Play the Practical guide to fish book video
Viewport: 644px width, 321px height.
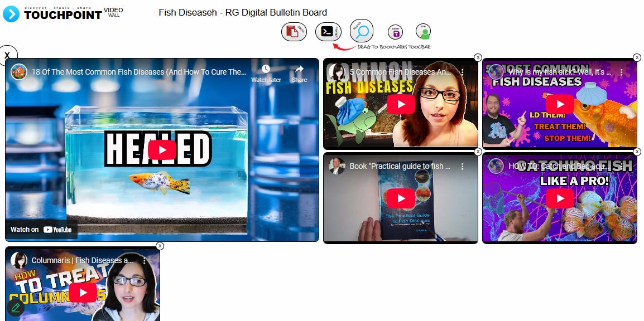[x=401, y=198]
